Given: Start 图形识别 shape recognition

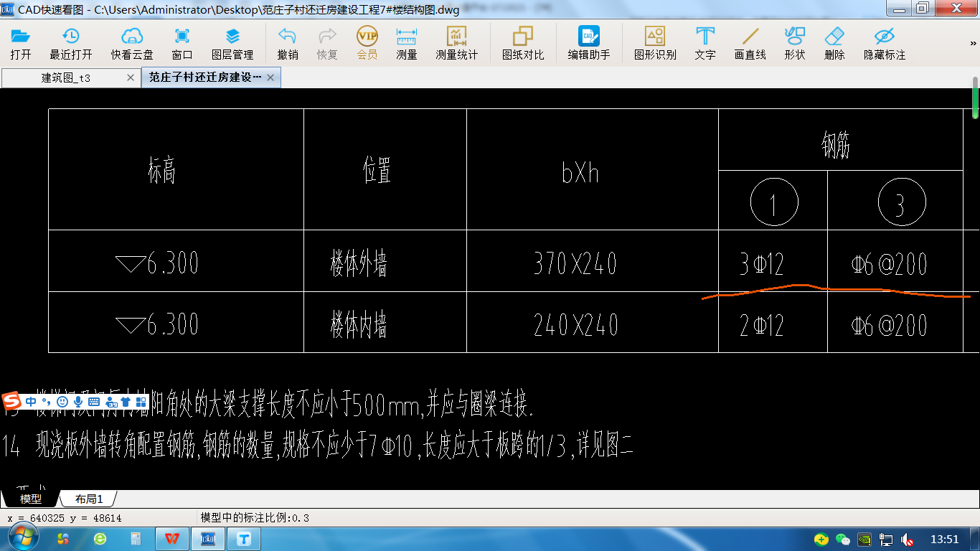Looking at the screenshot, I should tap(655, 43).
